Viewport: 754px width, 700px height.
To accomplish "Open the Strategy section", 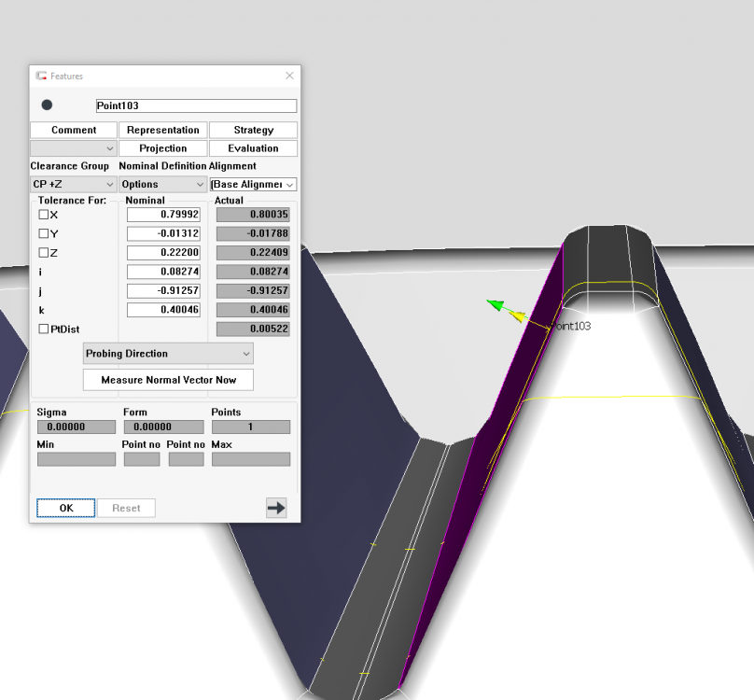I will (253, 130).
